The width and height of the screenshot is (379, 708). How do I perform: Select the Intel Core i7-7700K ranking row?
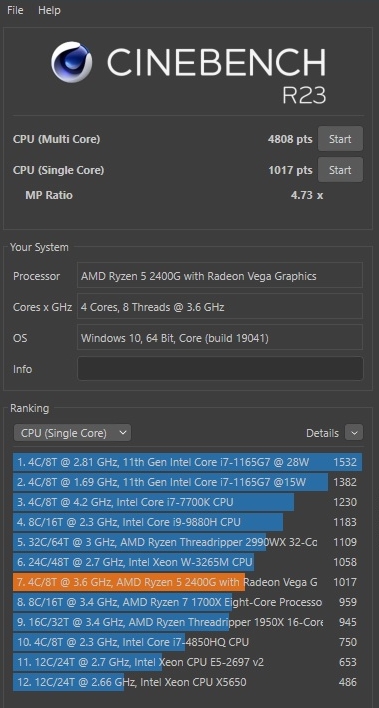(x=187, y=502)
